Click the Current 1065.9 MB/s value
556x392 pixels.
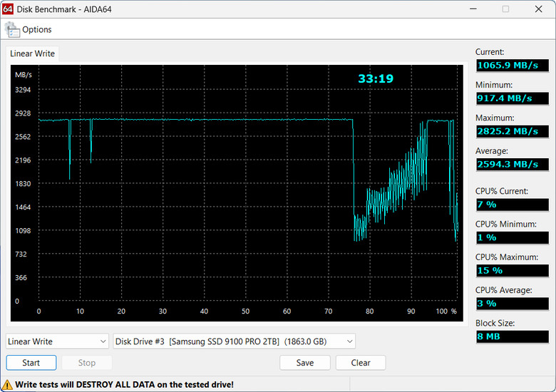pyautogui.click(x=513, y=66)
